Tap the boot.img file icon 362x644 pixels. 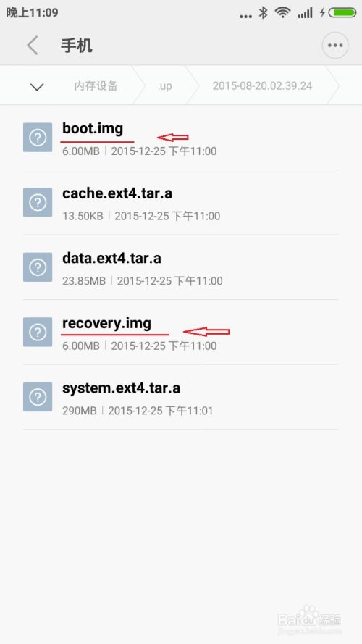click(x=38, y=137)
